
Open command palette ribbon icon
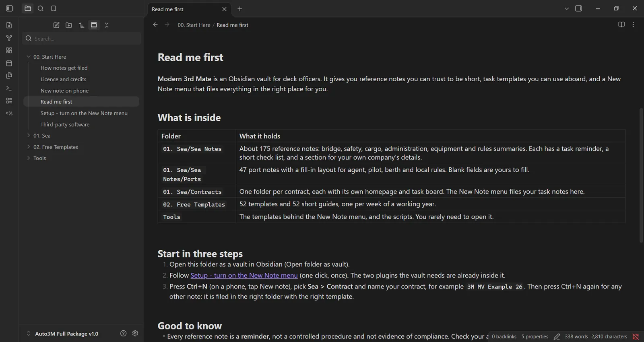click(9, 88)
